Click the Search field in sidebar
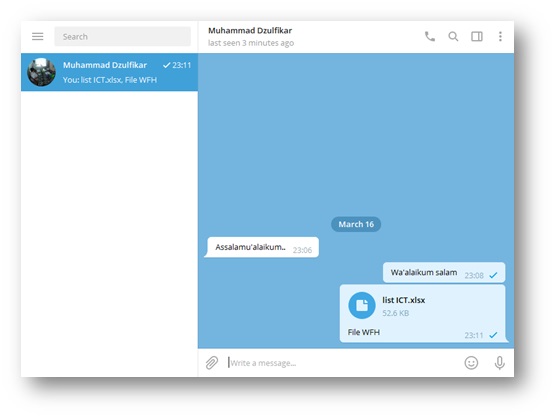Image resolution: width=556 pixels, height=419 pixels. coord(122,37)
